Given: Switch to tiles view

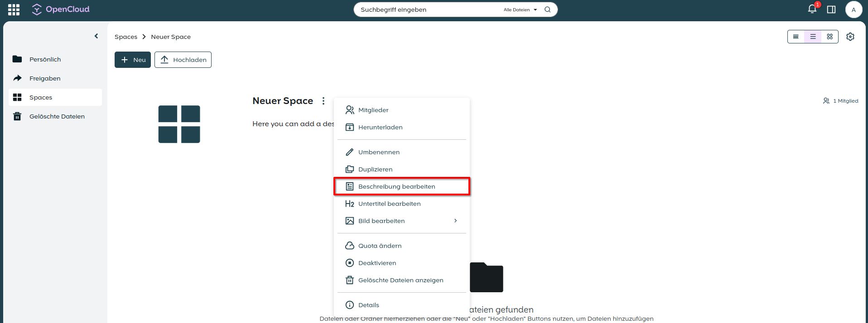Looking at the screenshot, I should click(829, 37).
